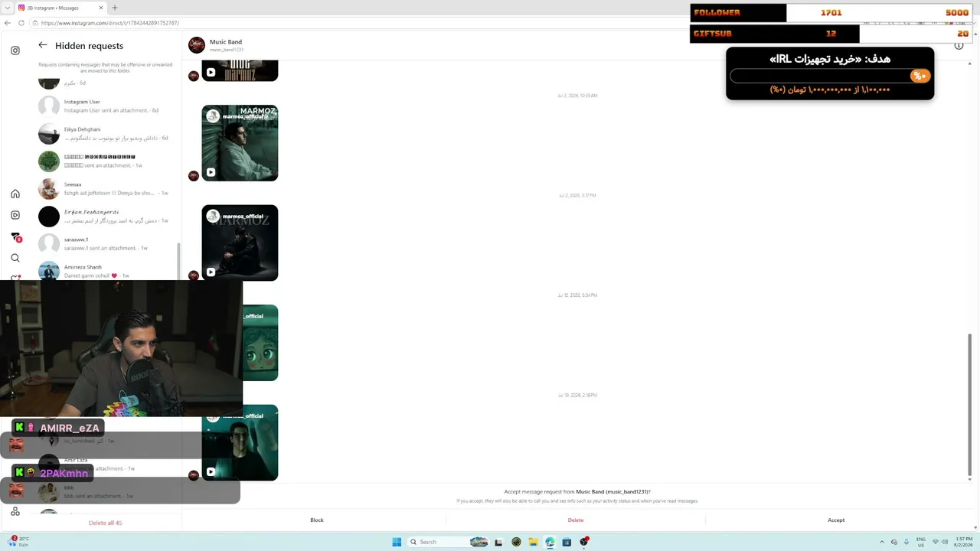View site information lock icon

(x=36, y=23)
